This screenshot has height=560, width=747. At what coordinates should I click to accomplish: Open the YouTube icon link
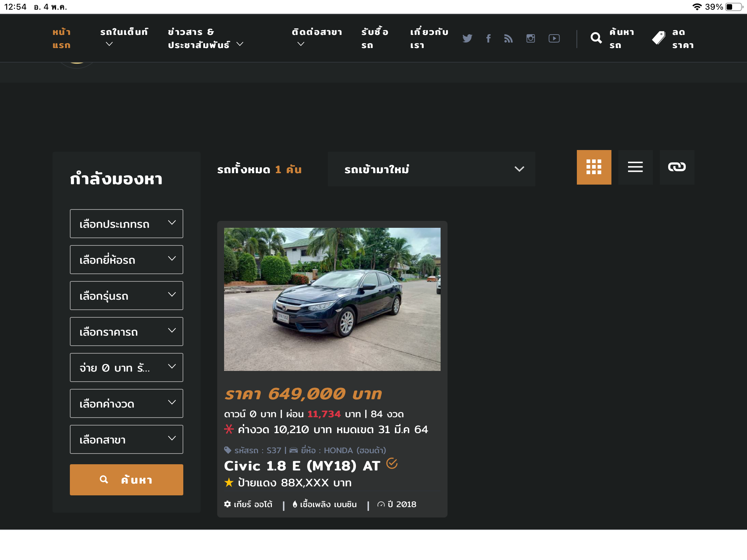554,38
